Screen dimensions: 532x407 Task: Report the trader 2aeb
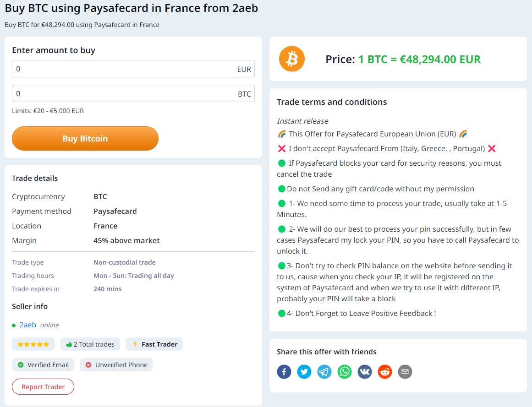pos(43,387)
